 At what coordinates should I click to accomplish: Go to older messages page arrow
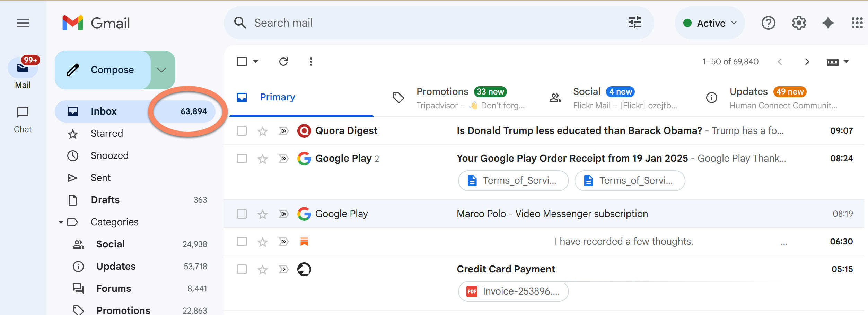807,62
